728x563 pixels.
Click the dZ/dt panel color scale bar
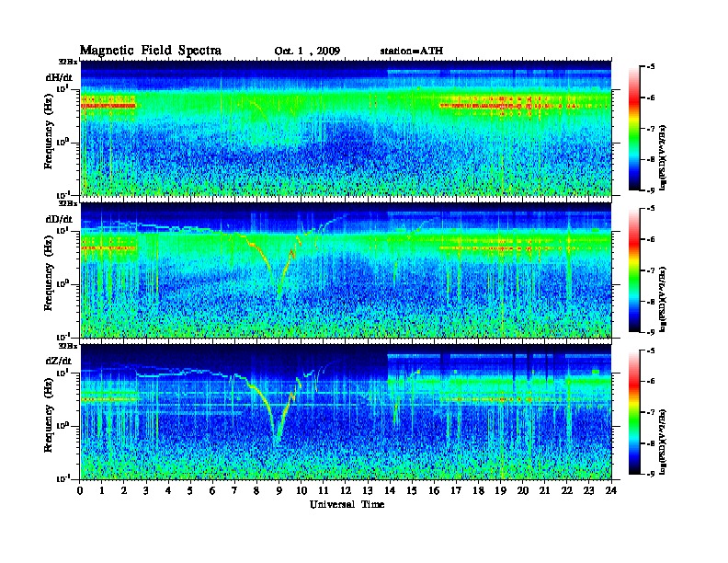click(x=633, y=411)
